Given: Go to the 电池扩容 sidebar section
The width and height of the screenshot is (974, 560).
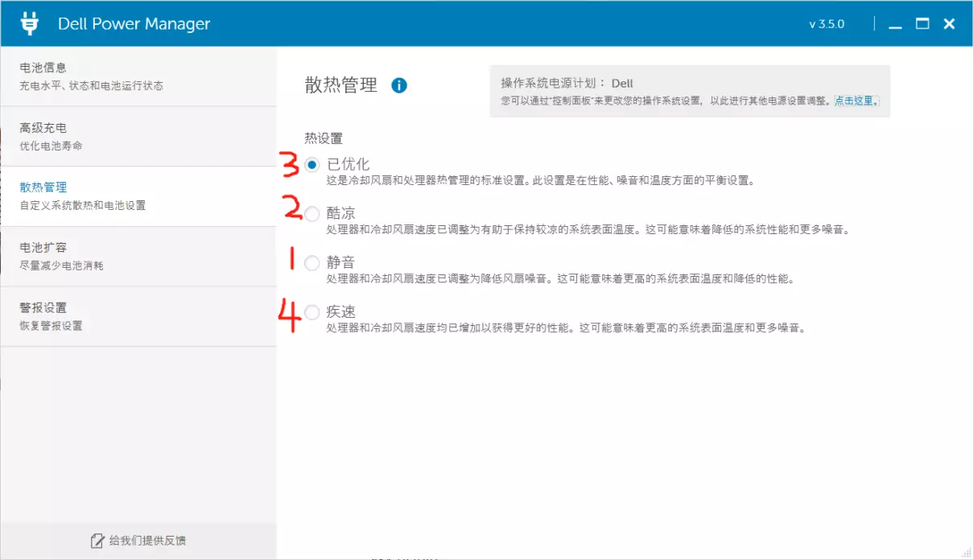Looking at the screenshot, I should click(138, 257).
